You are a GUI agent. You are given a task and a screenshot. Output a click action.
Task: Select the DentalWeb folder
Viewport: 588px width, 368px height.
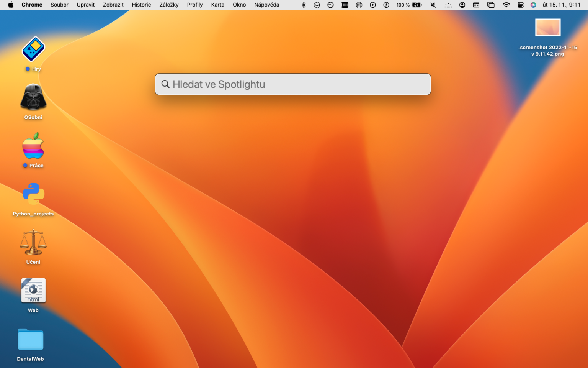(31, 340)
